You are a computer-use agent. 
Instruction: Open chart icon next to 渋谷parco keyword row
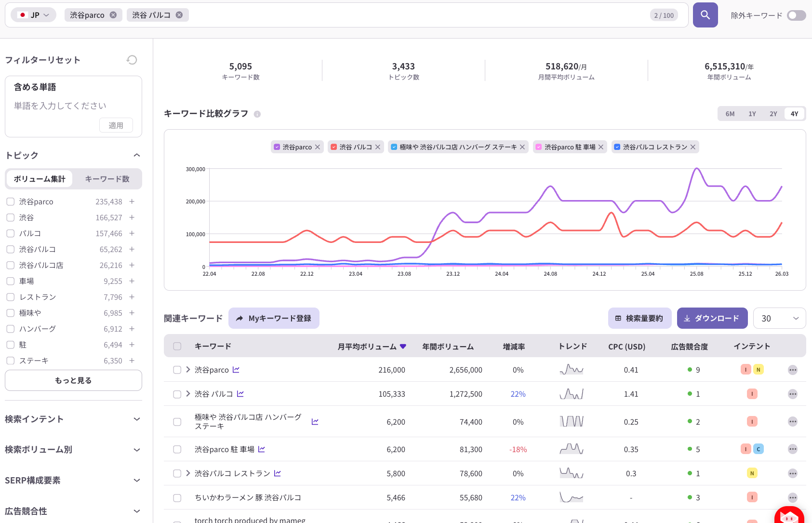pyautogui.click(x=236, y=370)
